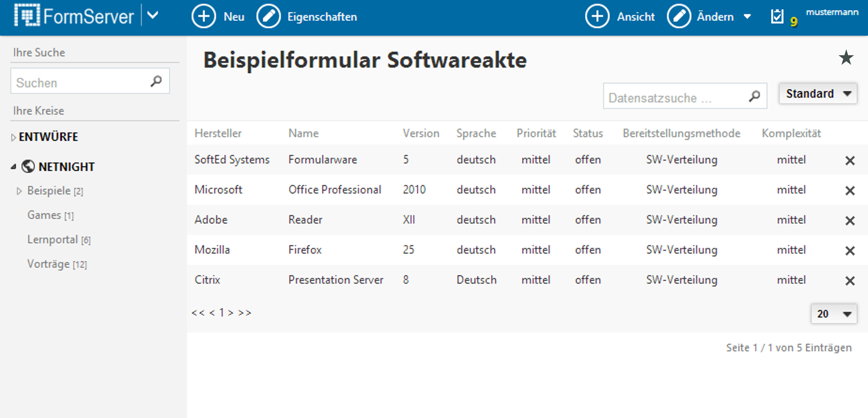Open the Citrix record
The image size is (868, 418).
(207, 279)
